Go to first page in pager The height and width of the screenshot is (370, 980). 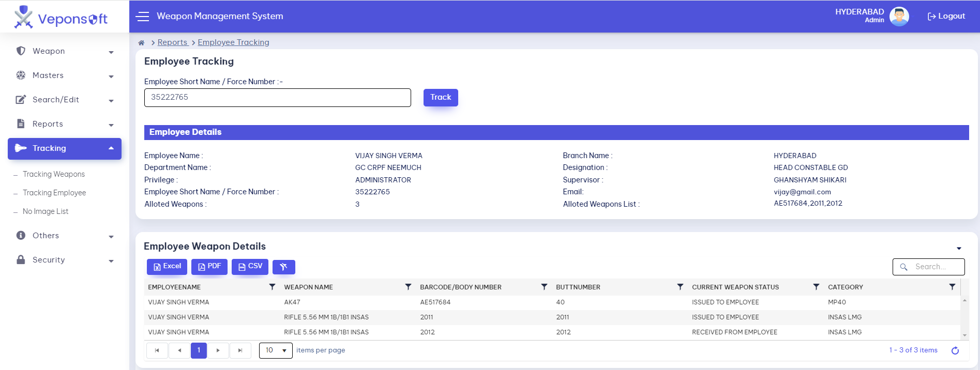pyautogui.click(x=157, y=350)
